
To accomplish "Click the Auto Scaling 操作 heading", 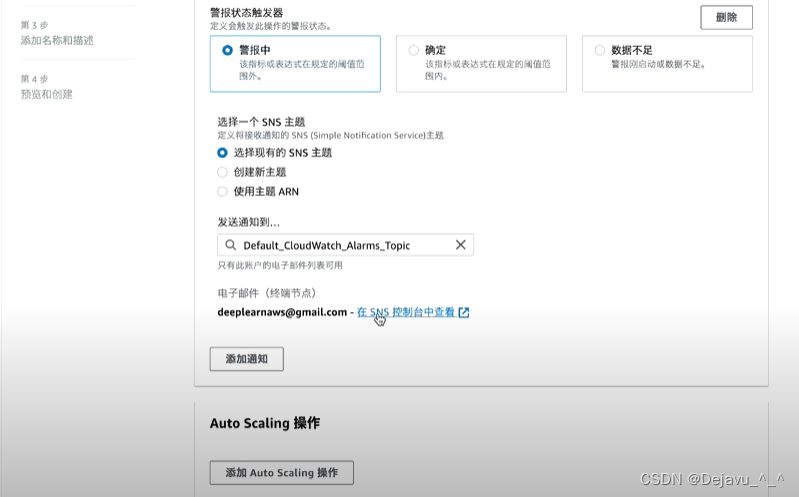I will (265, 423).
